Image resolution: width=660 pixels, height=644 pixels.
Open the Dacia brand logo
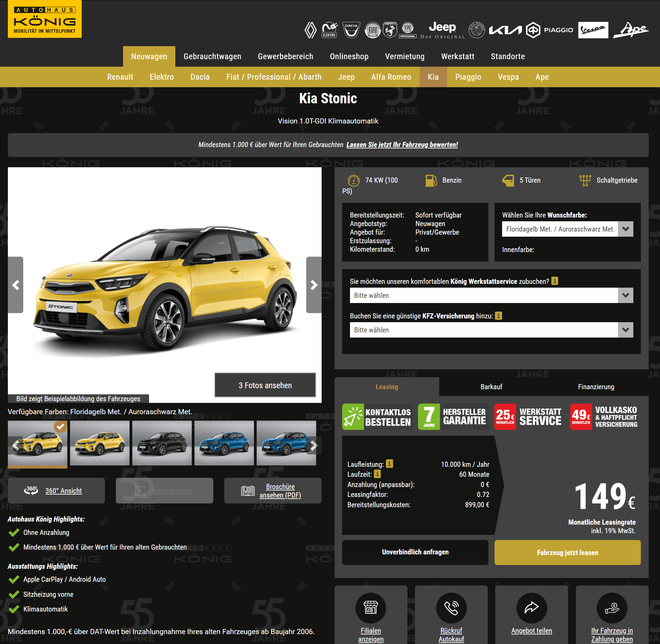(351, 30)
